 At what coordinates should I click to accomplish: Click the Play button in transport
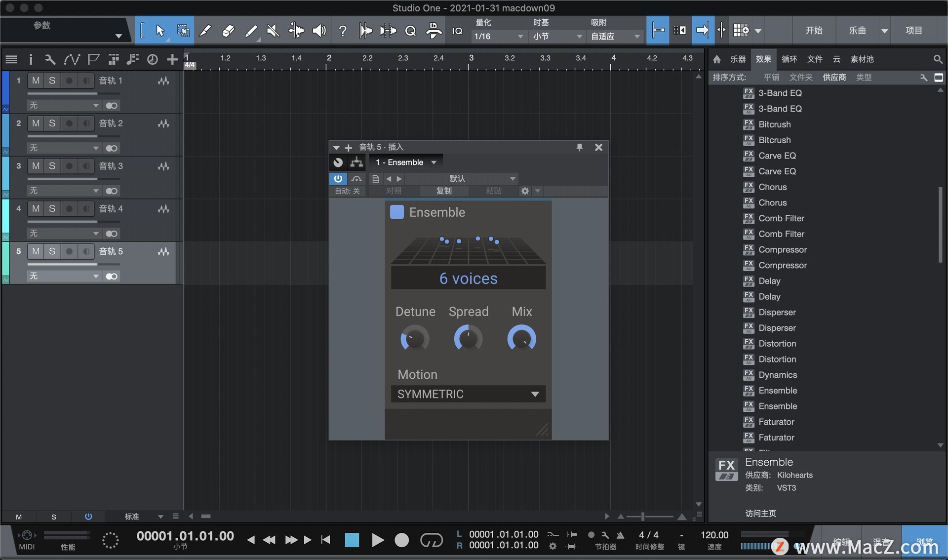click(x=377, y=540)
